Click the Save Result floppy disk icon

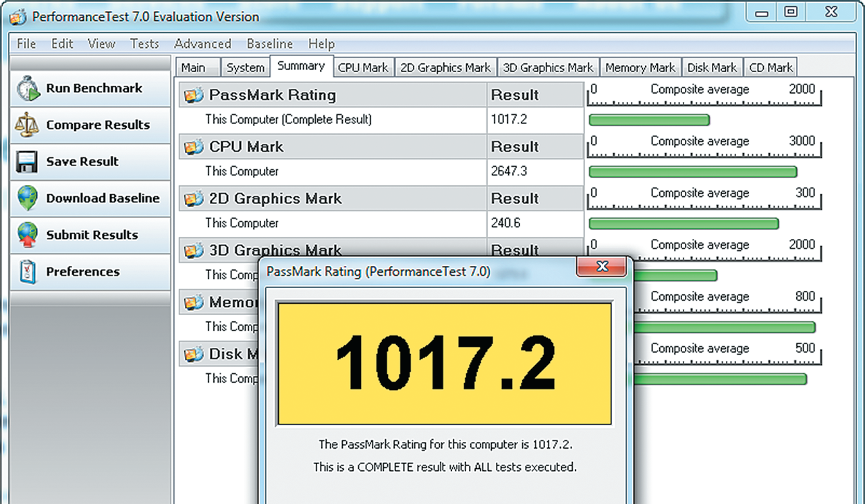pyautogui.click(x=28, y=162)
